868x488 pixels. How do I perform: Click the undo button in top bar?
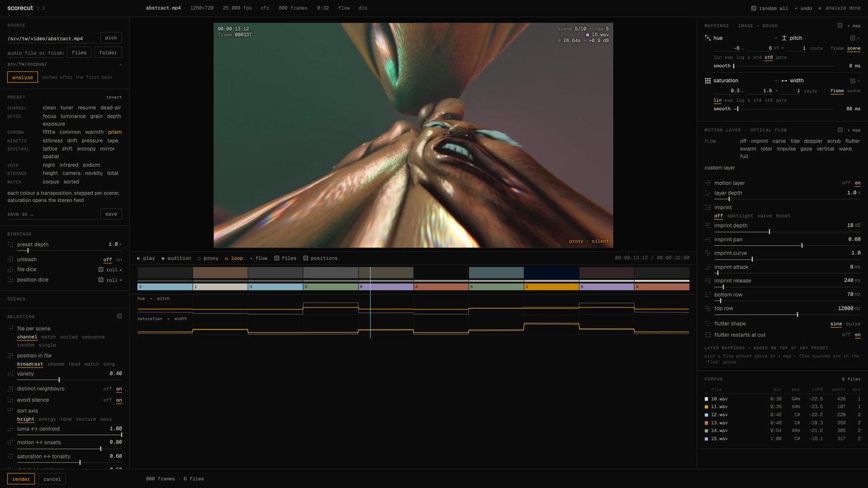804,8
